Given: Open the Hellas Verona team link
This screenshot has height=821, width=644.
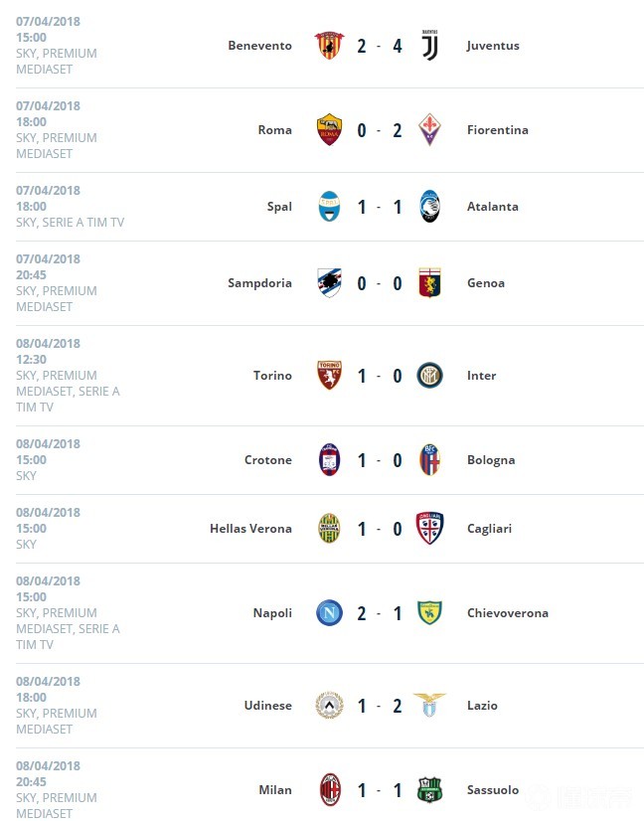Looking at the screenshot, I should tap(250, 529).
